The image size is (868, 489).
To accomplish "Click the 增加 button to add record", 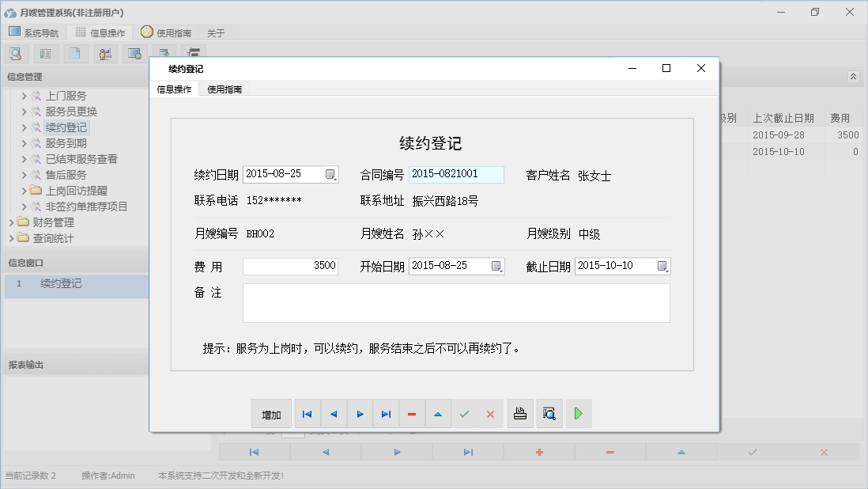I will click(x=270, y=413).
